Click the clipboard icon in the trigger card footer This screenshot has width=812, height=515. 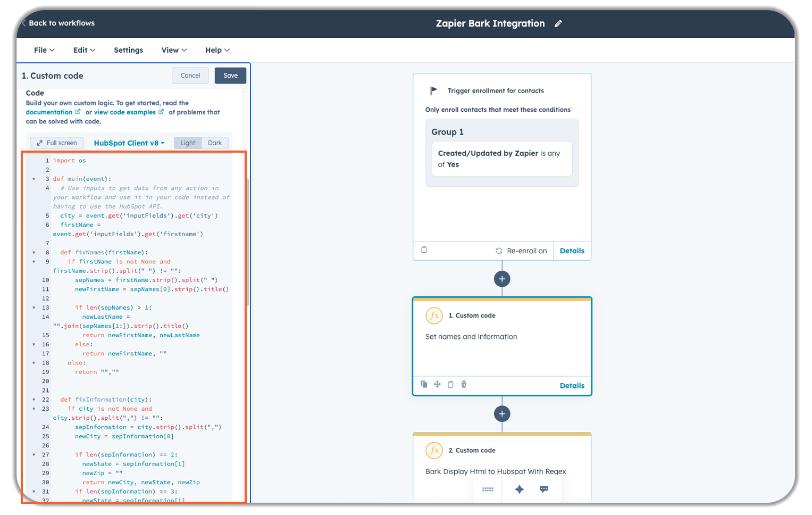424,250
